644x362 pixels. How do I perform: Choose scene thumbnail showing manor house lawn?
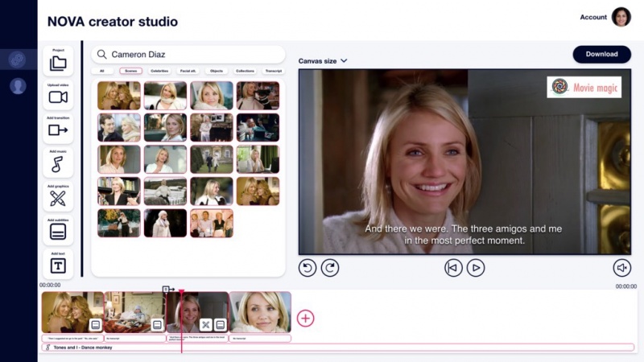pos(212,159)
